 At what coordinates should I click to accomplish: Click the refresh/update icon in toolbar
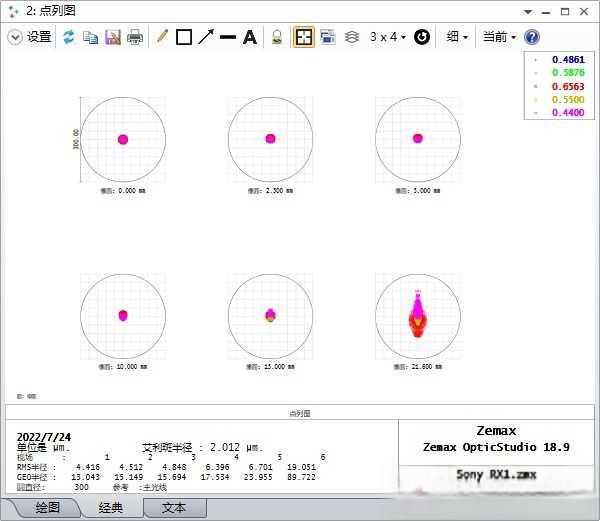69,37
